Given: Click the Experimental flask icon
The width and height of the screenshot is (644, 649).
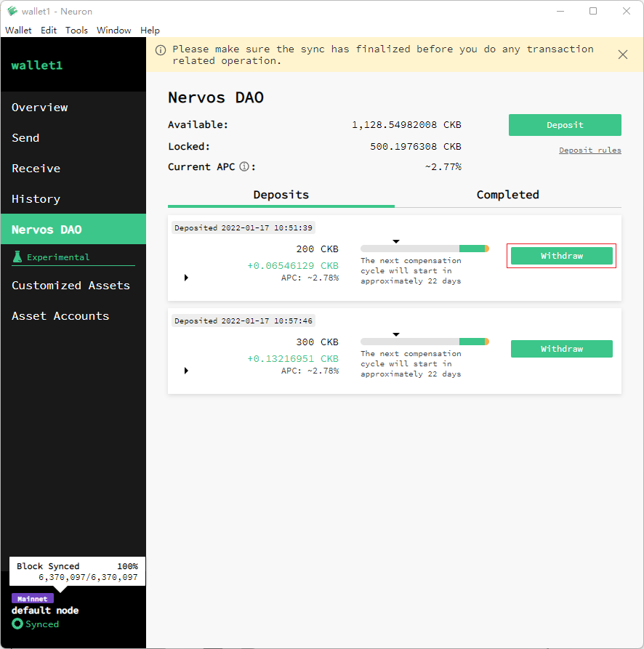Looking at the screenshot, I should point(17,257).
